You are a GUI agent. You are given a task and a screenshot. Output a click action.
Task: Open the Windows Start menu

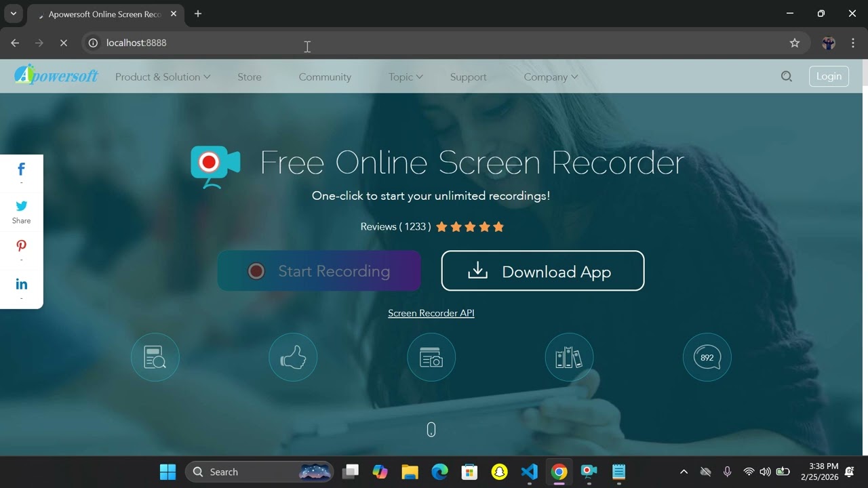[167, 472]
